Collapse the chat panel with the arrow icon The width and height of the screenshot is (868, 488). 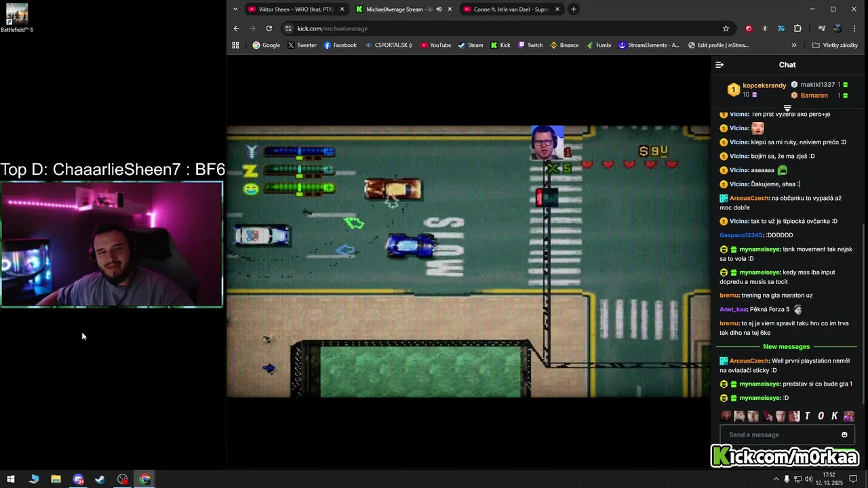[x=719, y=65]
